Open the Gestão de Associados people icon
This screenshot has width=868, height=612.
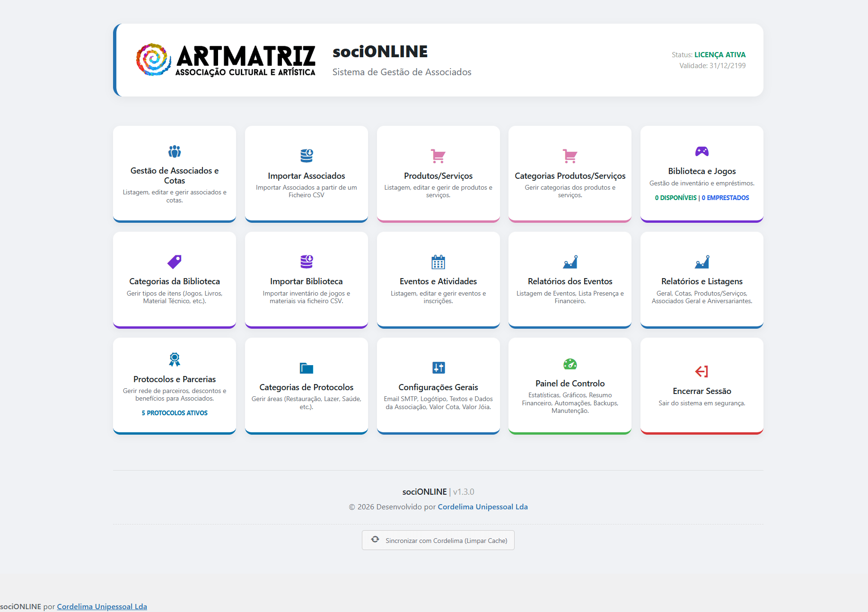click(x=175, y=151)
